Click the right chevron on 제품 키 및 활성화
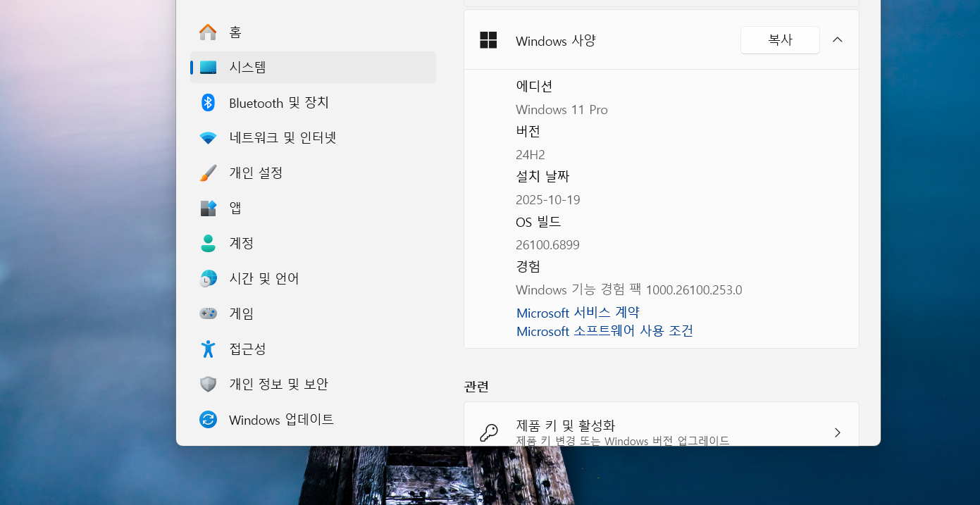Screen dimensions: 980x505 (x=837, y=432)
